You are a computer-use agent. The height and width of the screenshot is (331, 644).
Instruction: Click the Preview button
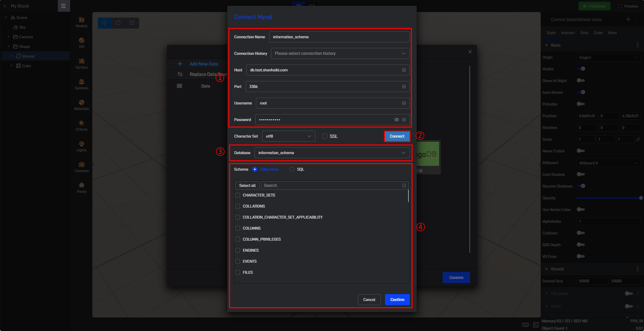pos(627,6)
